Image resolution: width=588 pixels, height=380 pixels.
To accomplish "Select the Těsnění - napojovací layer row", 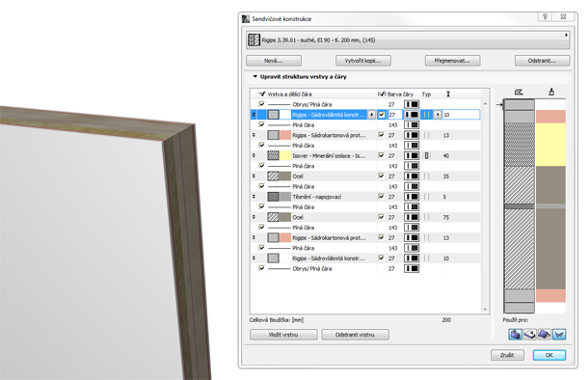I will pos(365,197).
